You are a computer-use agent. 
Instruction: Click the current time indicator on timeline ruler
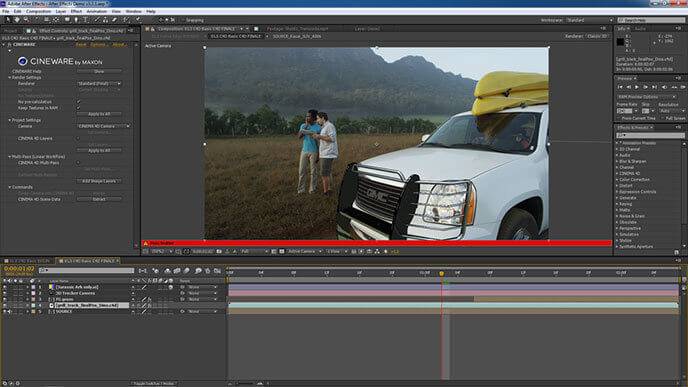(x=441, y=273)
